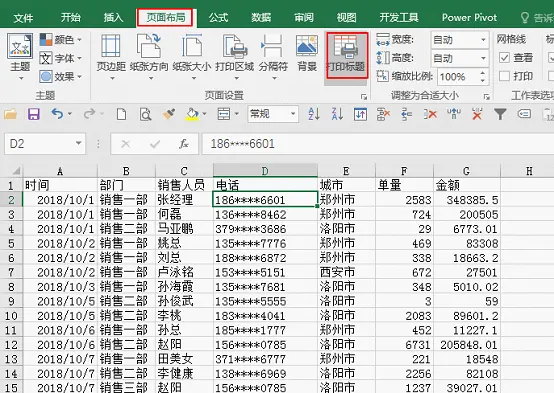Click the filter funnel icon

point(500,114)
